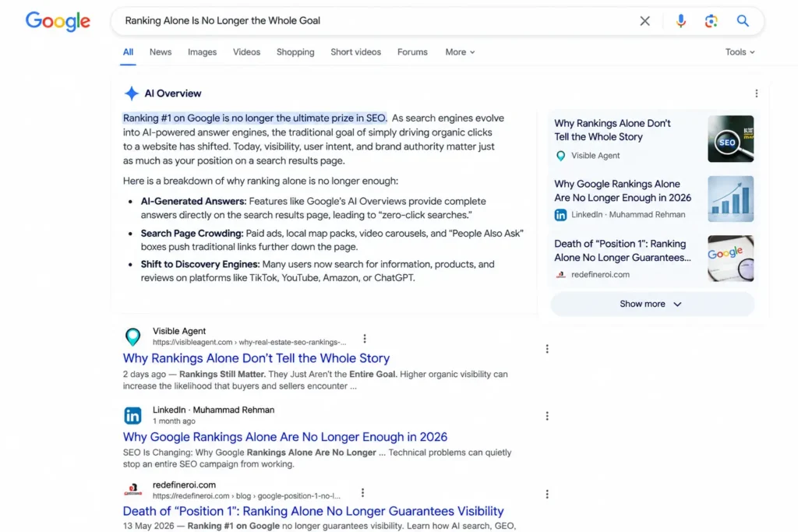This screenshot has width=798, height=532.
Task: Open 'Why Rankings Alone Don't Tell the Whole Story' result
Action: click(256, 358)
